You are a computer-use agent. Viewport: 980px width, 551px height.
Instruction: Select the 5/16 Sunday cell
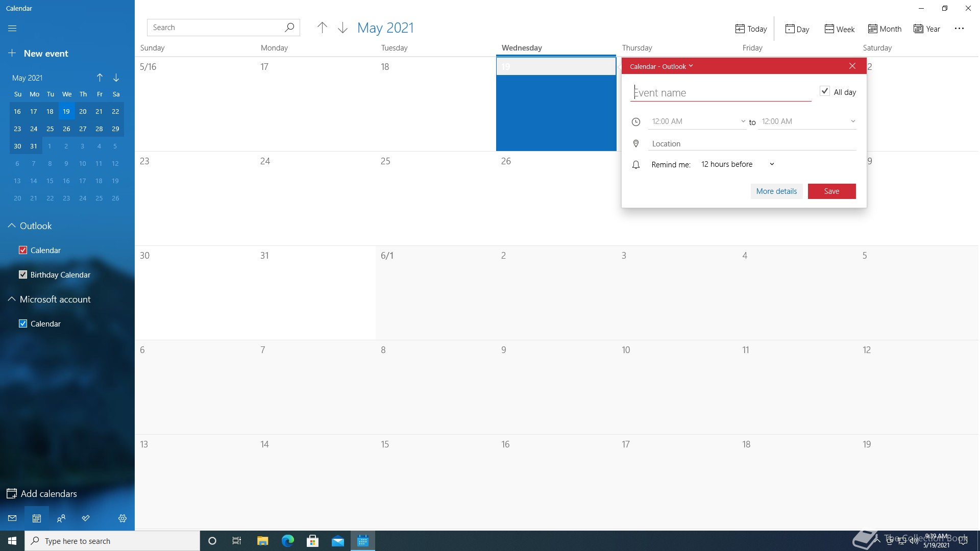(195, 104)
